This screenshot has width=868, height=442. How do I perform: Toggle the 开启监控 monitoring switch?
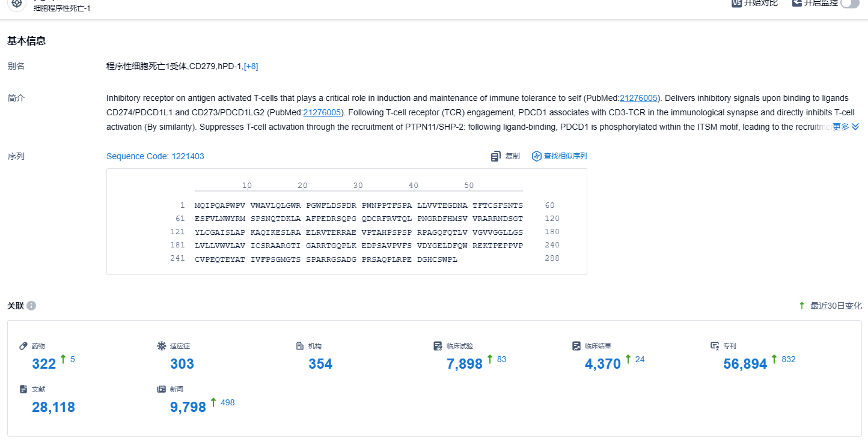coord(849,3)
